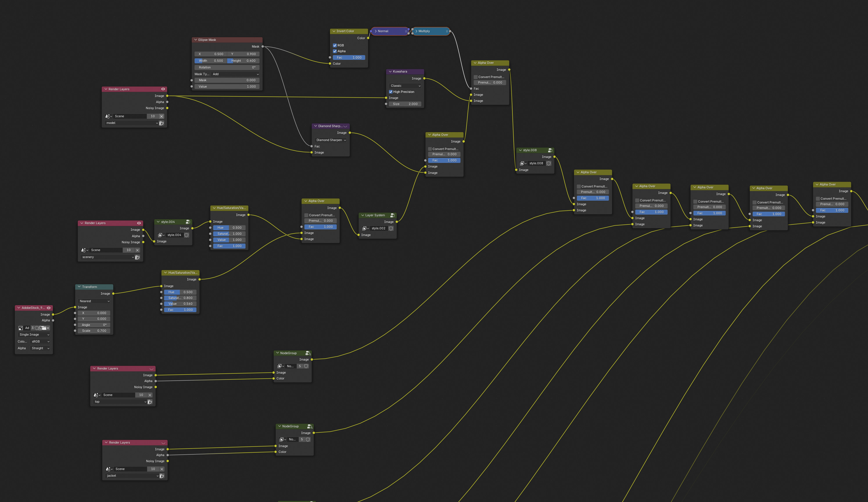868x502 pixels.
Task: Open model view layer dropdown
Action: coord(132,123)
